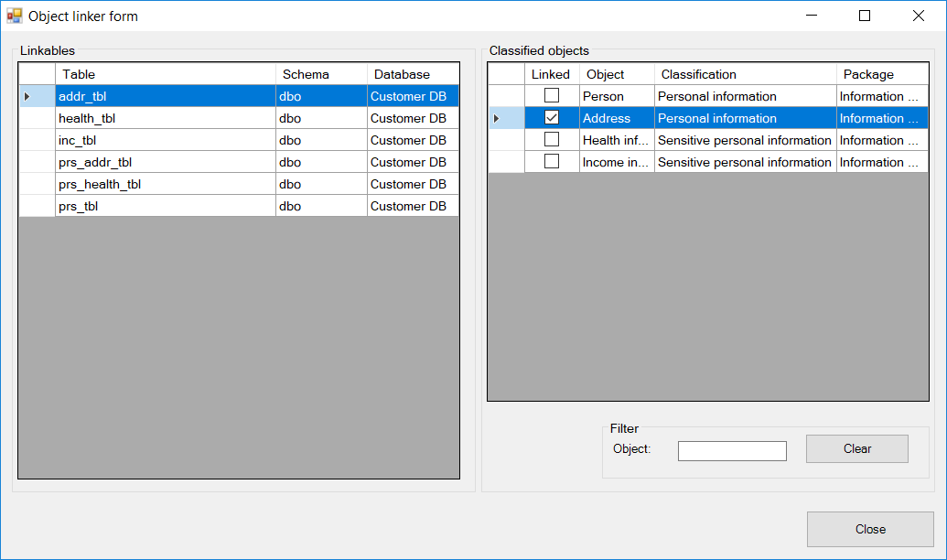Screen dimensions: 947x560
Task: Uncheck the Linked box for Address
Action: [x=552, y=118]
